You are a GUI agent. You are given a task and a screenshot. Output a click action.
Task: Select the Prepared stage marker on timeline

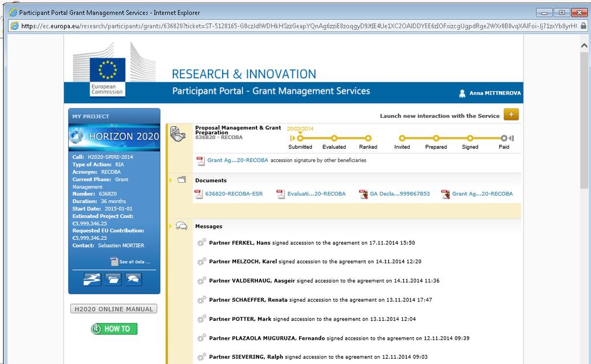tap(436, 138)
